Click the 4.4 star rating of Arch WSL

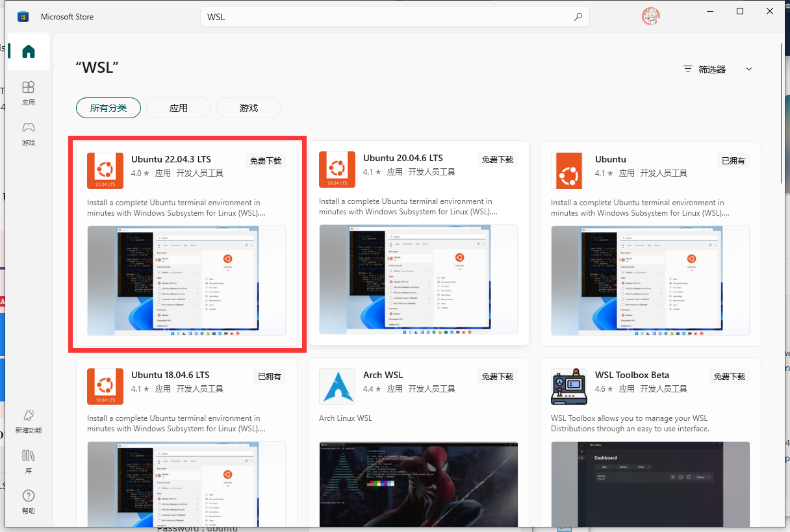pos(372,389)
